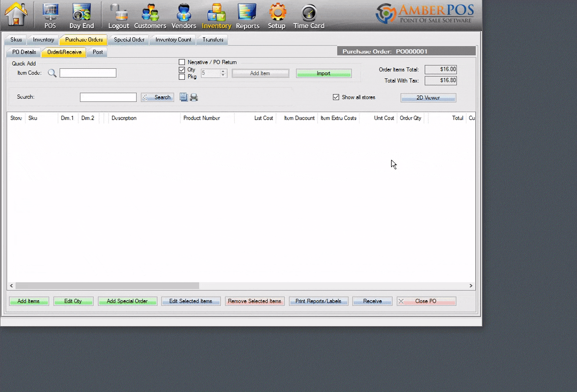577x392 pixels.
Task: Open the PO Details tab
Action: click(x=24, y=52)
